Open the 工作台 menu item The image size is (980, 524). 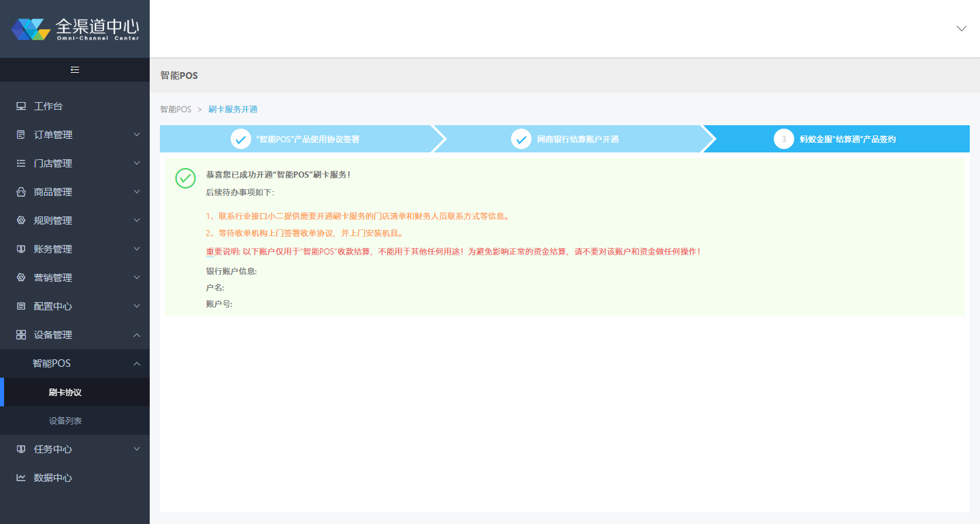point(75,106)
